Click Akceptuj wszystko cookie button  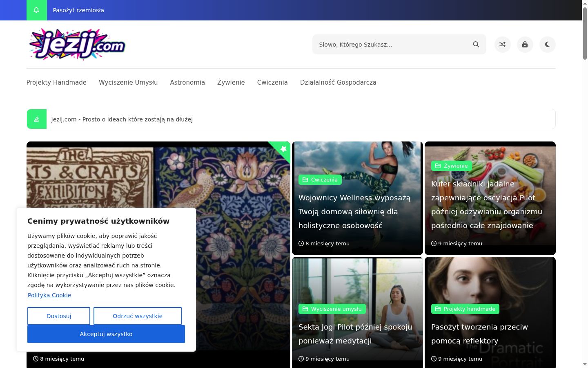click(106, 334)
